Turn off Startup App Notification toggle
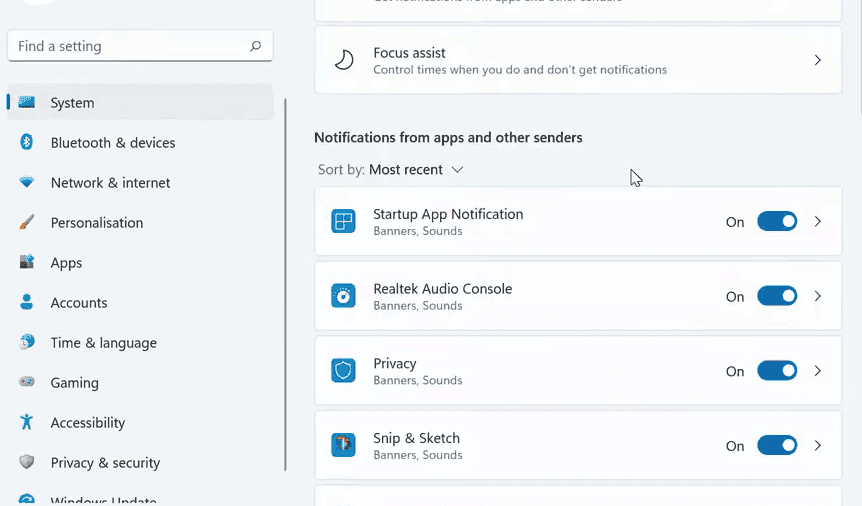 pos(777,221)
